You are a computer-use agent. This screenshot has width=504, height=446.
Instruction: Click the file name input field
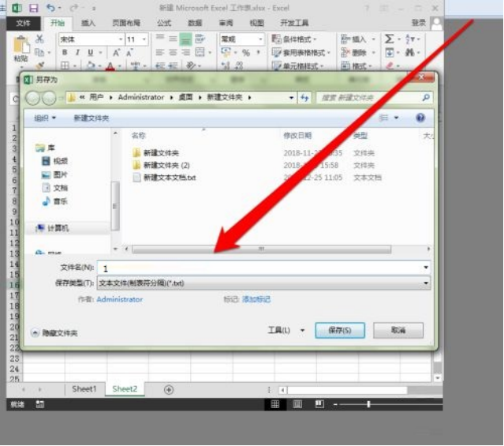[x=263, y=268]
